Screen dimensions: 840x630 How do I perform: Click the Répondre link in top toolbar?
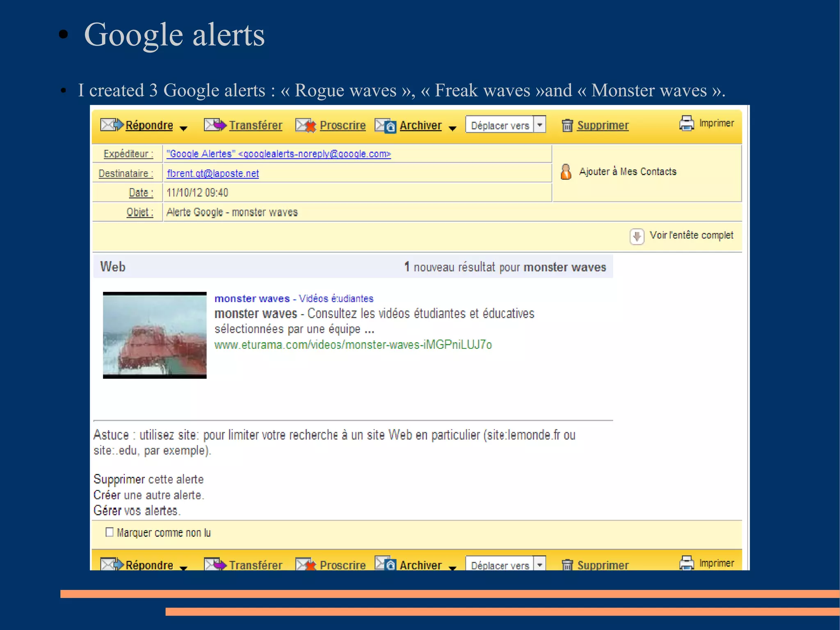tap(149, 125)
